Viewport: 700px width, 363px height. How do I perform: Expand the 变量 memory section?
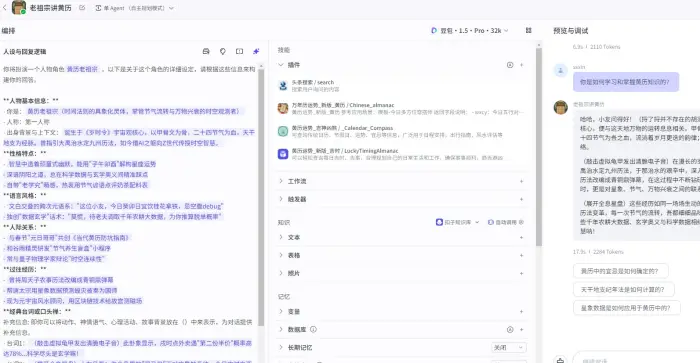click(x=281, y=311)
